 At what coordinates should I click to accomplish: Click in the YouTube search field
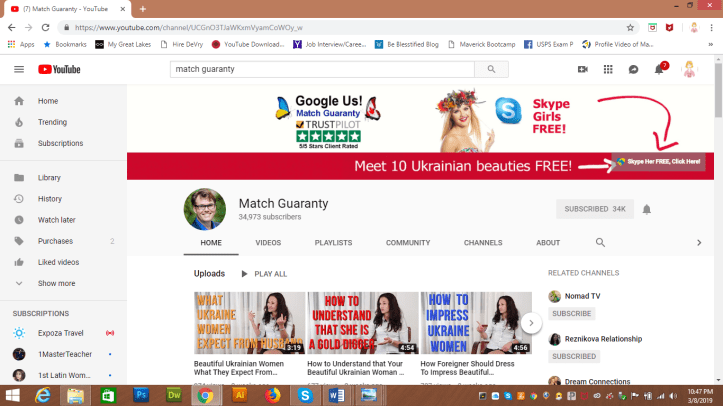pos(322,69)
